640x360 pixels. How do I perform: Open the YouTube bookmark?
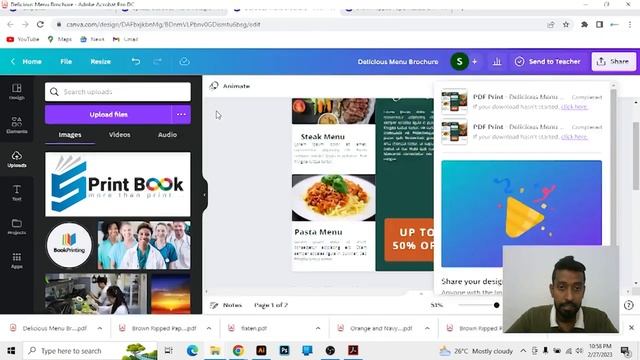click(23, 39)
